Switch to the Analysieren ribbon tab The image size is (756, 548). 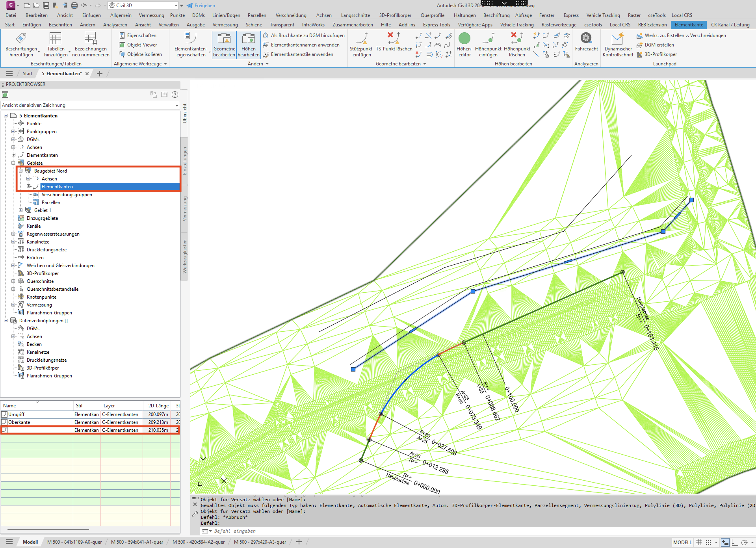click(x=115, y=25)
